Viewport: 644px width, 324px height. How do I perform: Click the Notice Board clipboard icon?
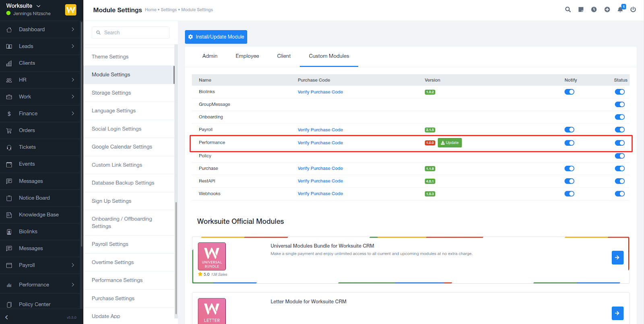(9, 198)
